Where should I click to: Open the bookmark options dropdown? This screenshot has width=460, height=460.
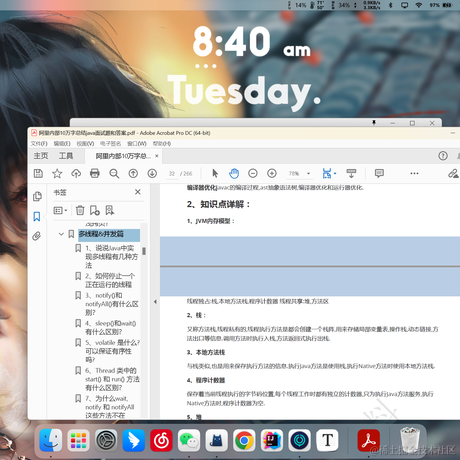coord(60,210)
